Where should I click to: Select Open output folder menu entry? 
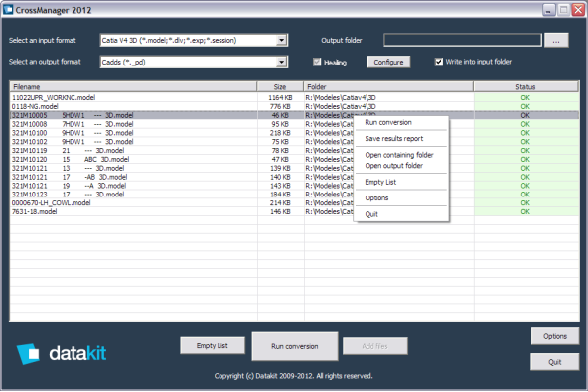click(x=393, y=166)
